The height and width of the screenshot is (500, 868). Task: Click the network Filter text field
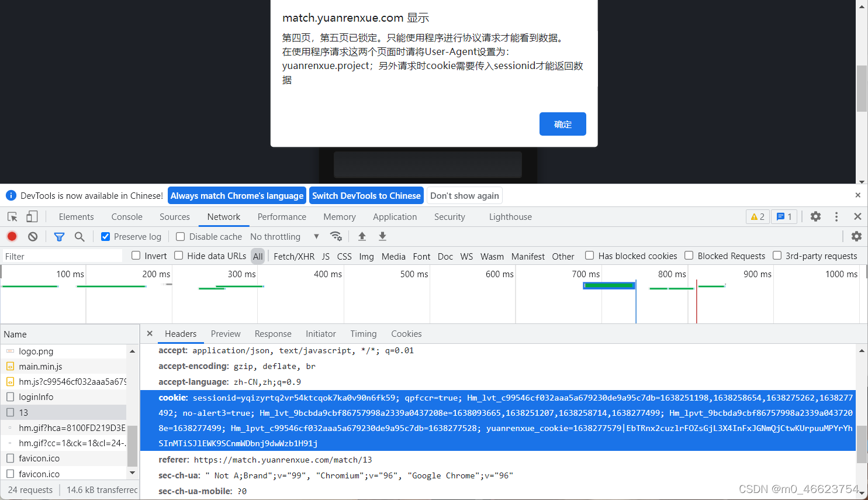coord(62,256)
